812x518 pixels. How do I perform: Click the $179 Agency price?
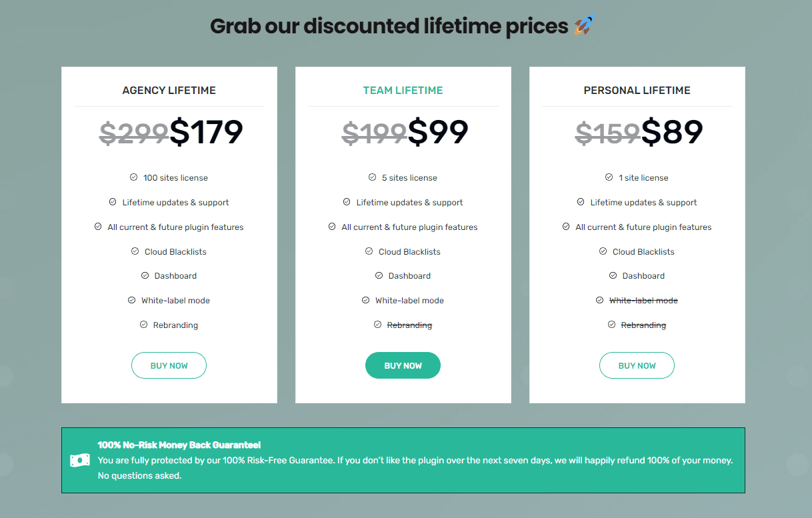pos(206,132)
